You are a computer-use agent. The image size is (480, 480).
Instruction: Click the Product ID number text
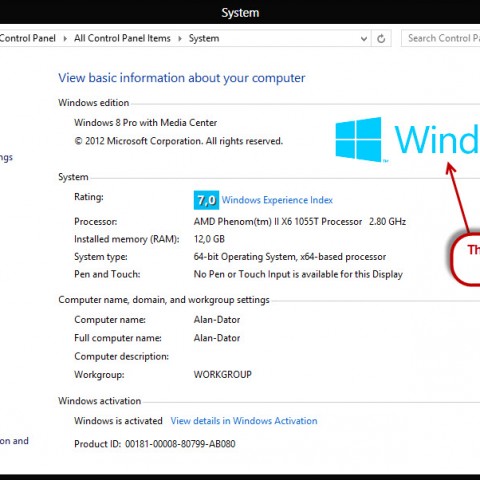[180, 444]
